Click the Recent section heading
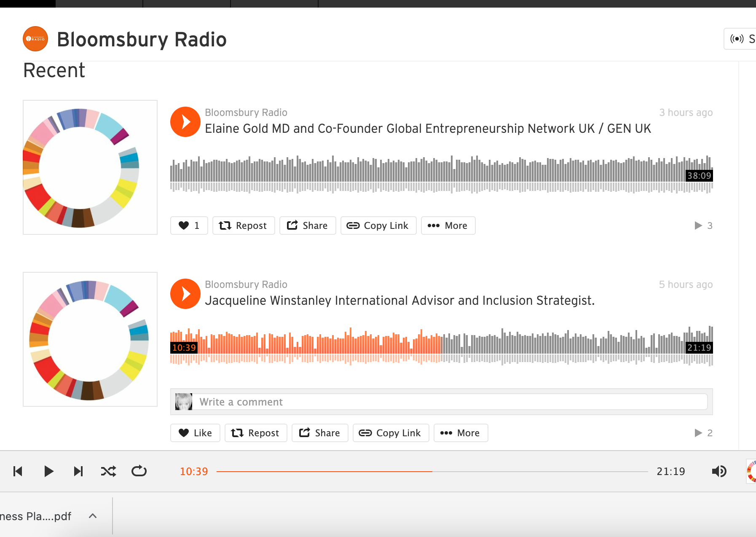Screen dimensions: 756x537 [54, 70]
